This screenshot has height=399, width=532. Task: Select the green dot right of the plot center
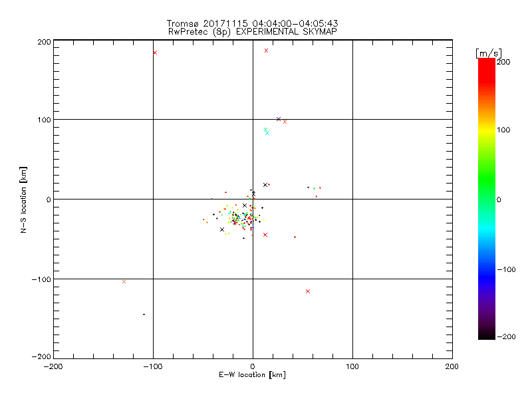click(314, 188)
